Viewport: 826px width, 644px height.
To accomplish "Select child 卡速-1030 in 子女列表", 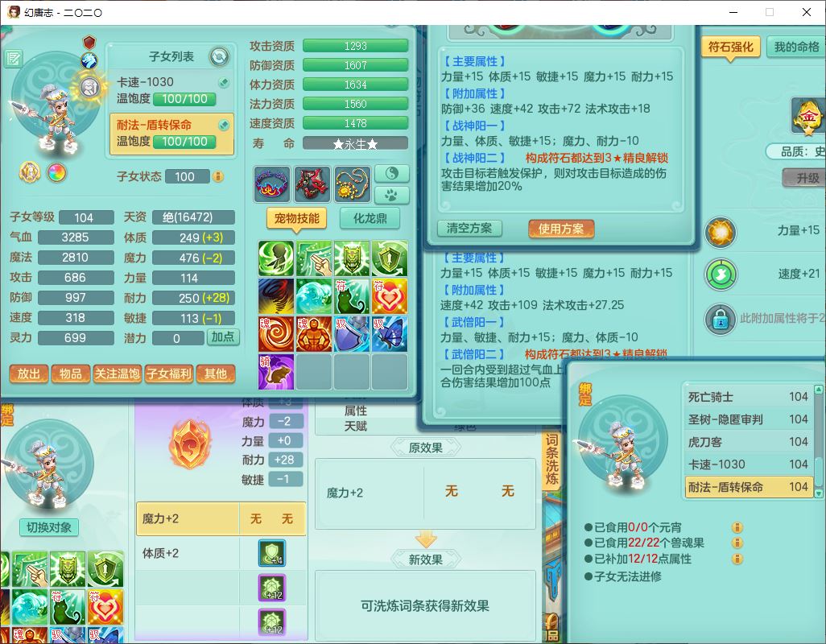I will click(171, 90).
